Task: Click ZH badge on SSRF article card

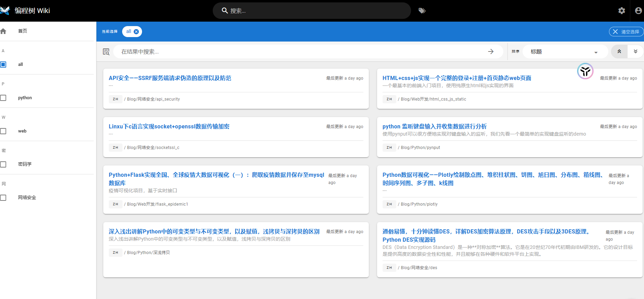Action: pos(116,99)
